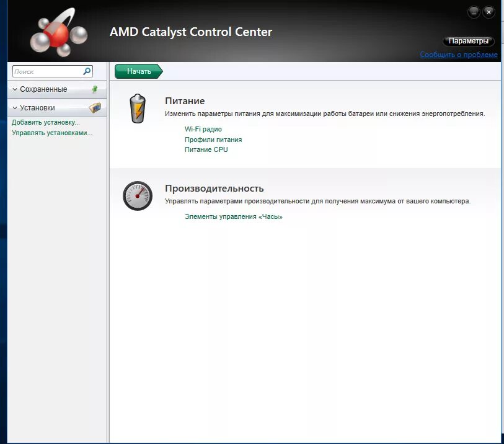Image resolution: width=504 pixels, height=444 pixels.
Task: Open Профили питания settings
Action: click(x=213, y=140)
